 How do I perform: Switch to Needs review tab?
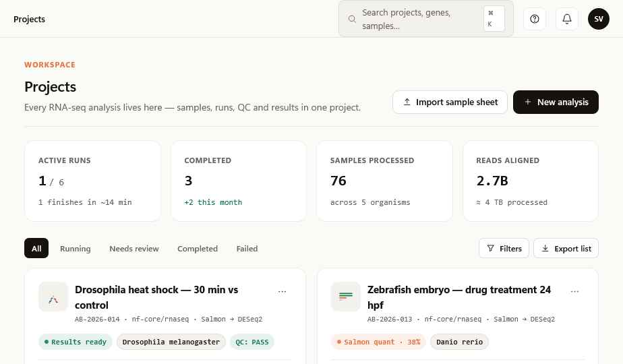pyautogui.click(x=134, y=249)
